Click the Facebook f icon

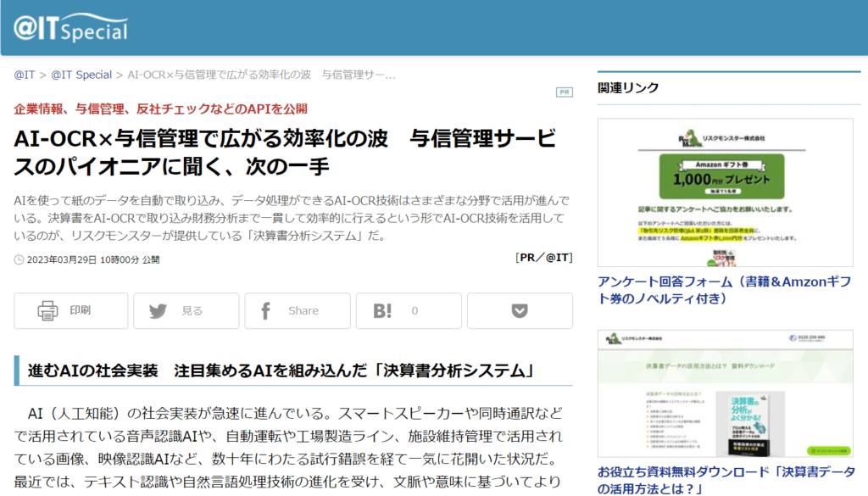click(265, 311)
